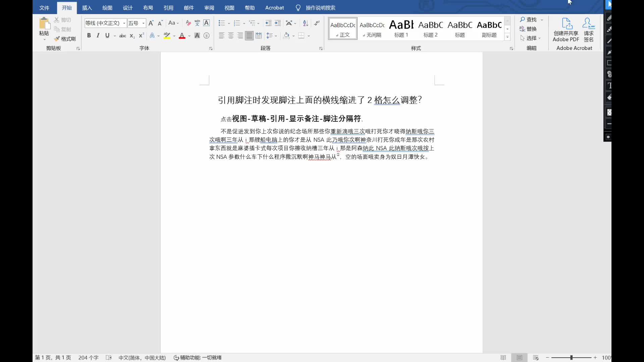Screen dimensions: 644x362
Task: Apply the Subtitle (副标题) style
Action: (489, 28)
